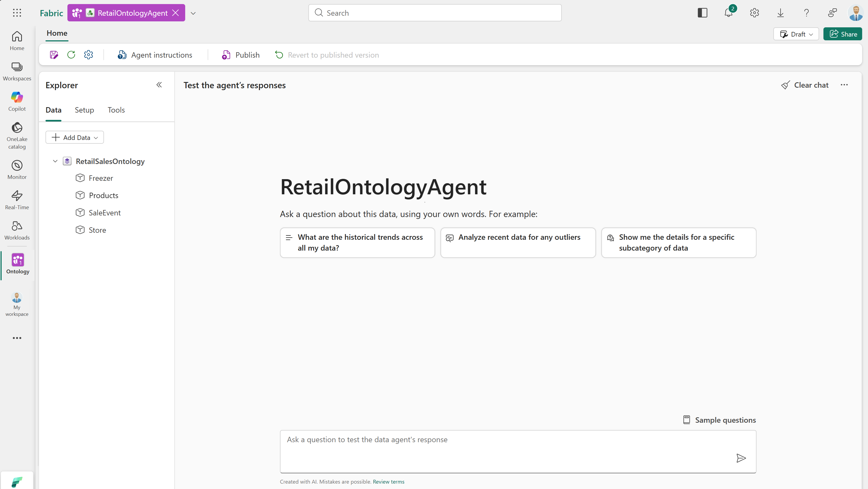The width and height of the screenshot is (868, 489).
Task: Open the Real-Time hub icon
Action: [17, 200]
